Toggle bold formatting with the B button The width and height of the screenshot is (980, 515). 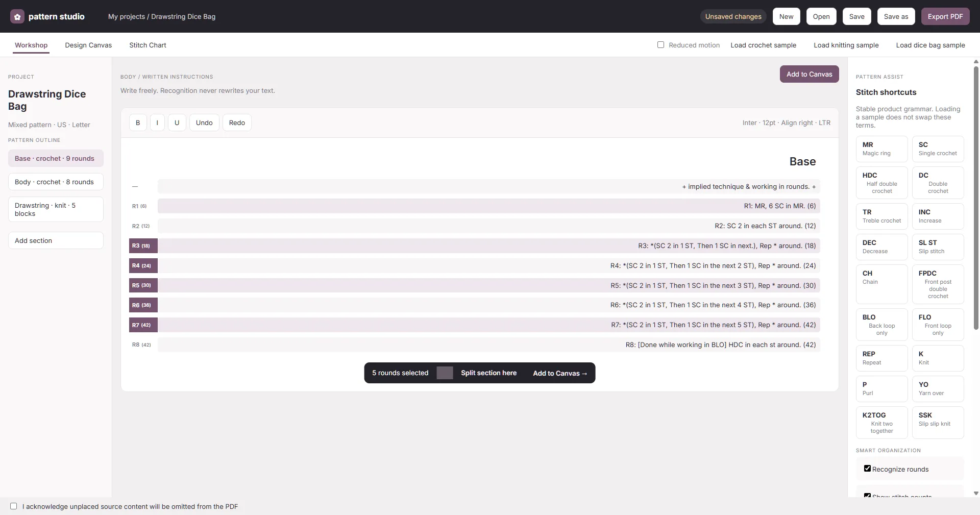pos(138,122)
